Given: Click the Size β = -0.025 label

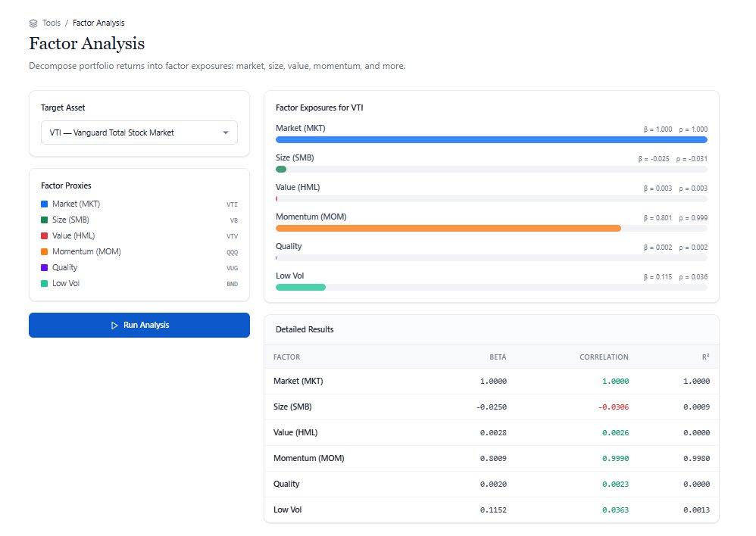Looking at the screenshot, I should click(x=654, y=159).
